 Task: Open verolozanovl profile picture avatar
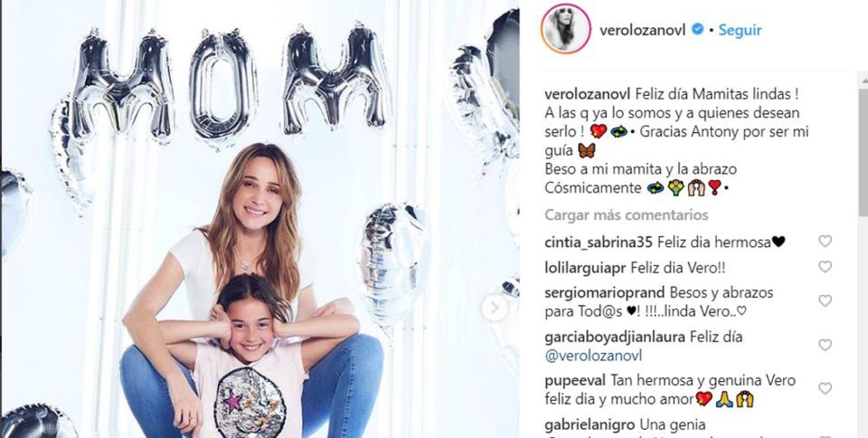pos(565,29)
